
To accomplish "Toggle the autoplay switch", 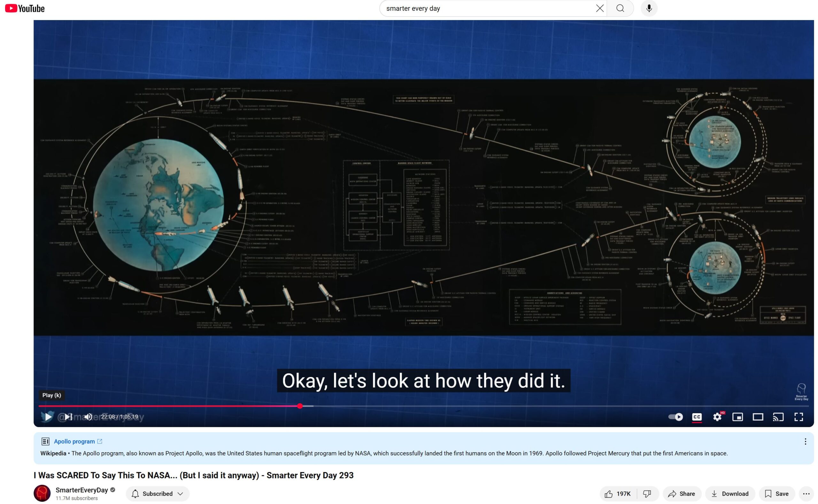I will click(x=675, y=417).
